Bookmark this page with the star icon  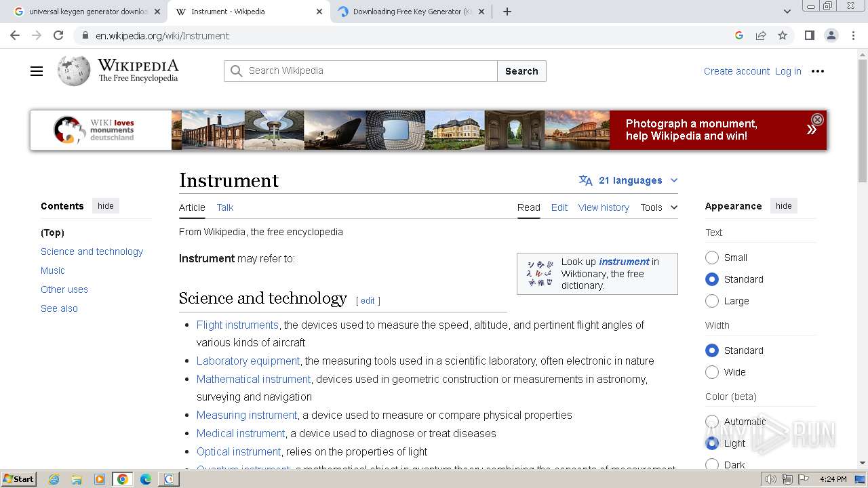783,35
